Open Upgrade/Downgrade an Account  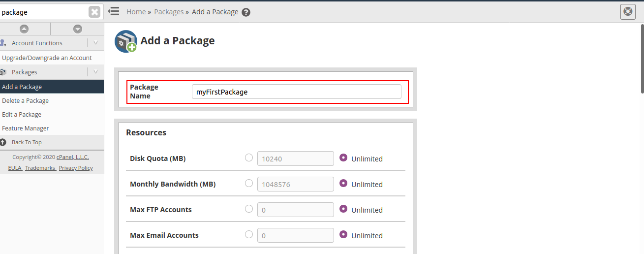[x=47, y=58]
